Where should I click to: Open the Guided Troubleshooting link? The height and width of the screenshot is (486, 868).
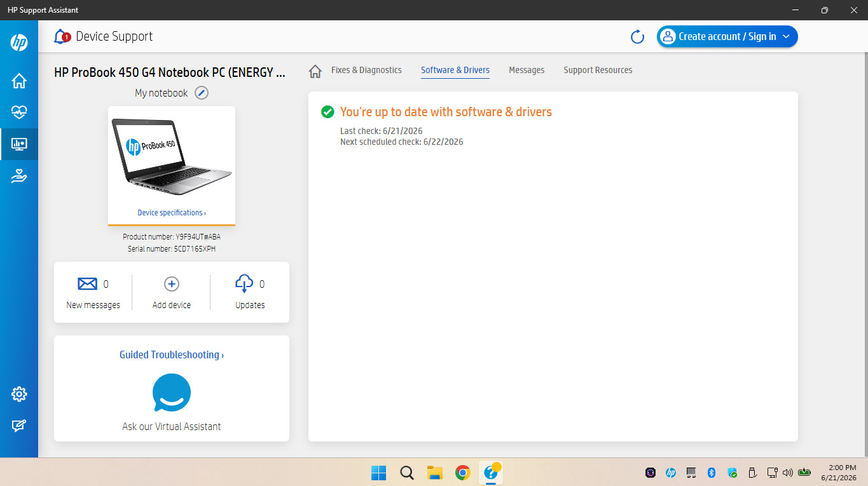point(172,355)
